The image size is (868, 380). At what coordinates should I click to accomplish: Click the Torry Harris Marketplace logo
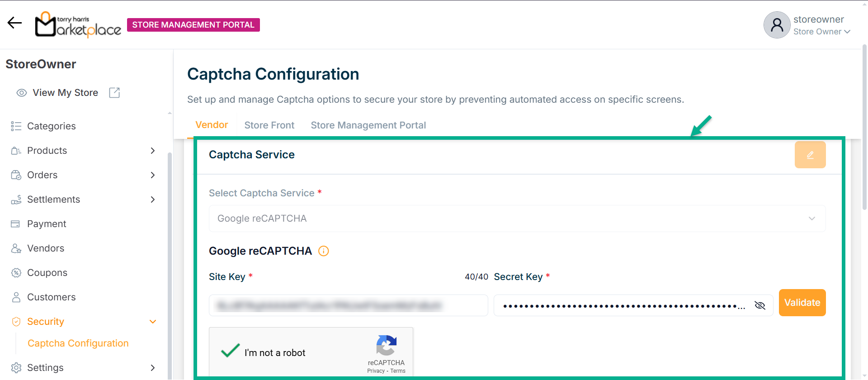[x=78, y=25]
